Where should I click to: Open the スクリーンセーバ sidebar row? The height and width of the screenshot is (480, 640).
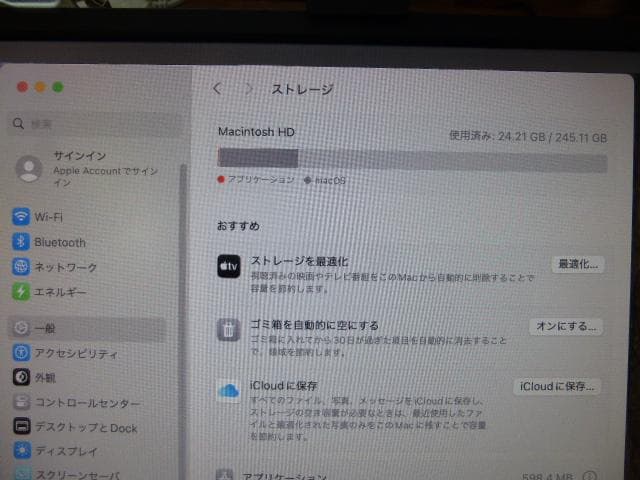88,474
